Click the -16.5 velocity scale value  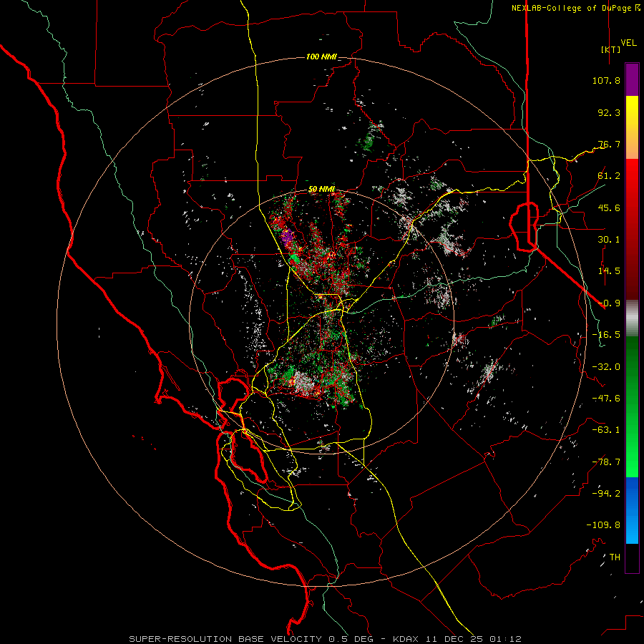click(606, 335)
